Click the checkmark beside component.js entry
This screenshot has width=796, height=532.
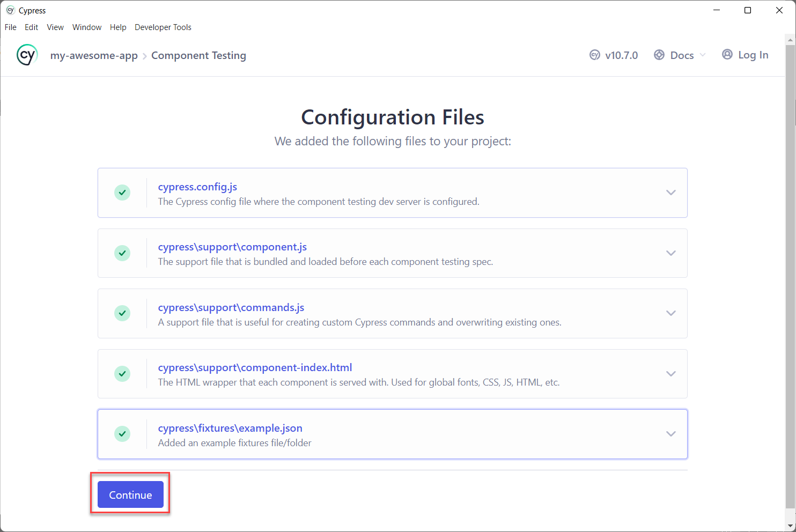pos(122,253)
